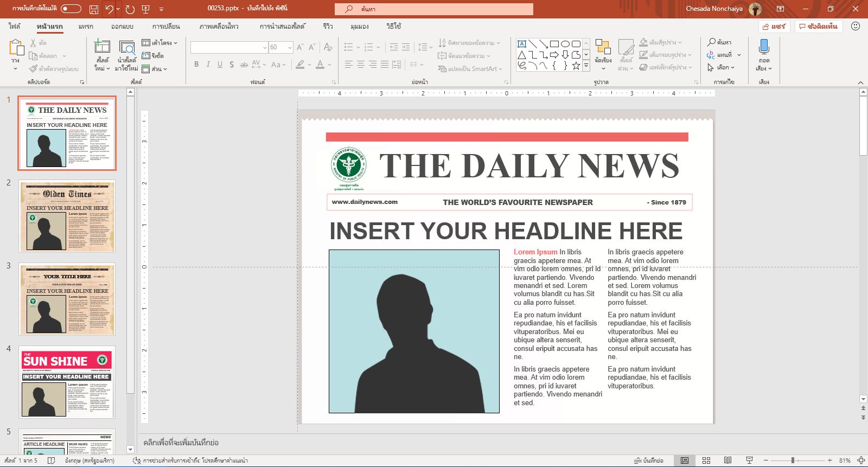Image resolution: width=868 pixels, height=467 pixels.
Task: Click the Save icon in the title bar
Action: pyautogui.click(x=94, y=9)
